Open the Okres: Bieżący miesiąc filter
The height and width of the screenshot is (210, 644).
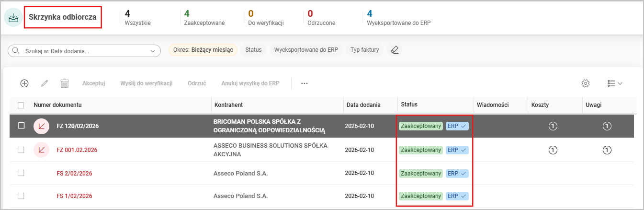203,50
